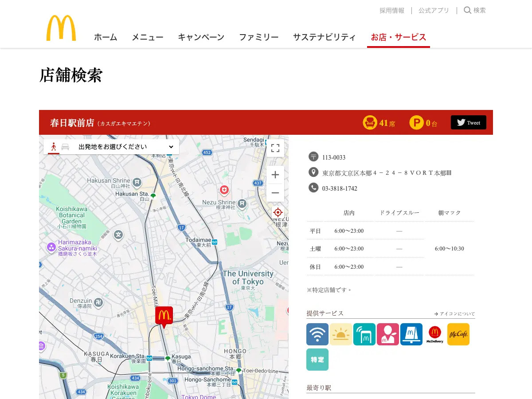This screenshot has height=399, width=532.
Task: Select the お店・サービス tab
Action: point(399,37)
